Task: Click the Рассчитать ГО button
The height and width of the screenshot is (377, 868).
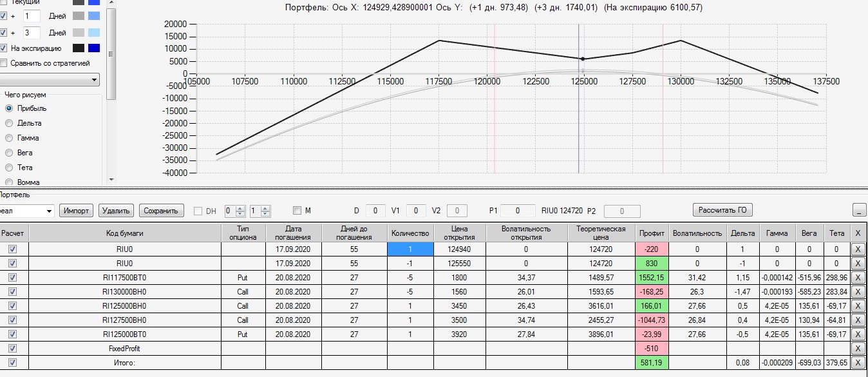Action: click(x=722, y=210)
